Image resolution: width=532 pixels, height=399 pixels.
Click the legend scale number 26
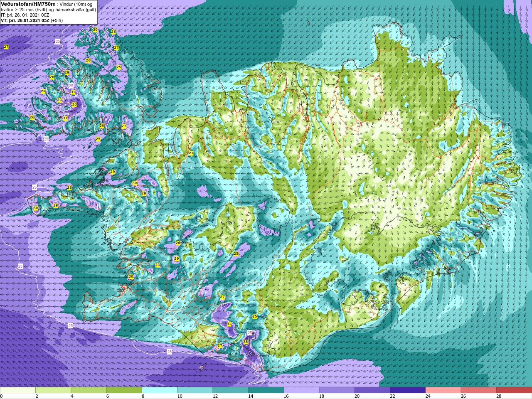[463, 396]
